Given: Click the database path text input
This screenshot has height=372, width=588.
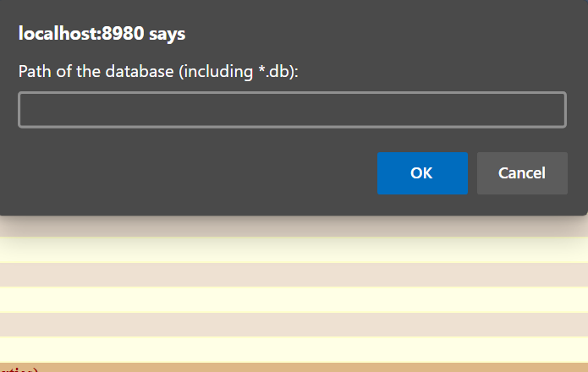Looking at the screenshot, I should point(292,110).
